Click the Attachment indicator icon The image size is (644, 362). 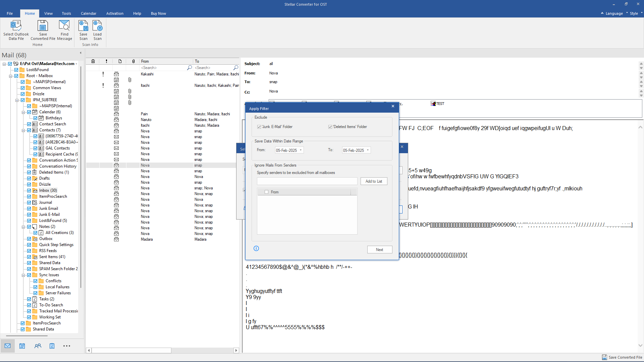[x=133, y=61]
